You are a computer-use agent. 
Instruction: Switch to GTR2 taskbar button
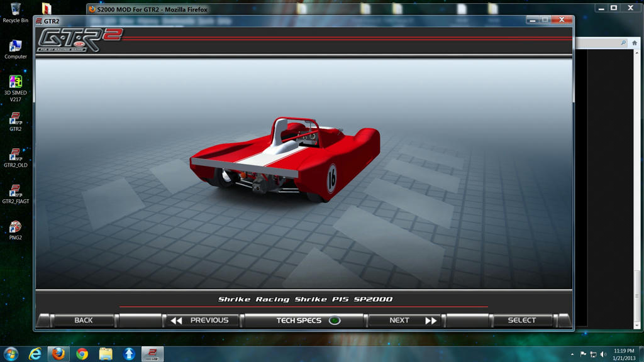tap(152, 354)
